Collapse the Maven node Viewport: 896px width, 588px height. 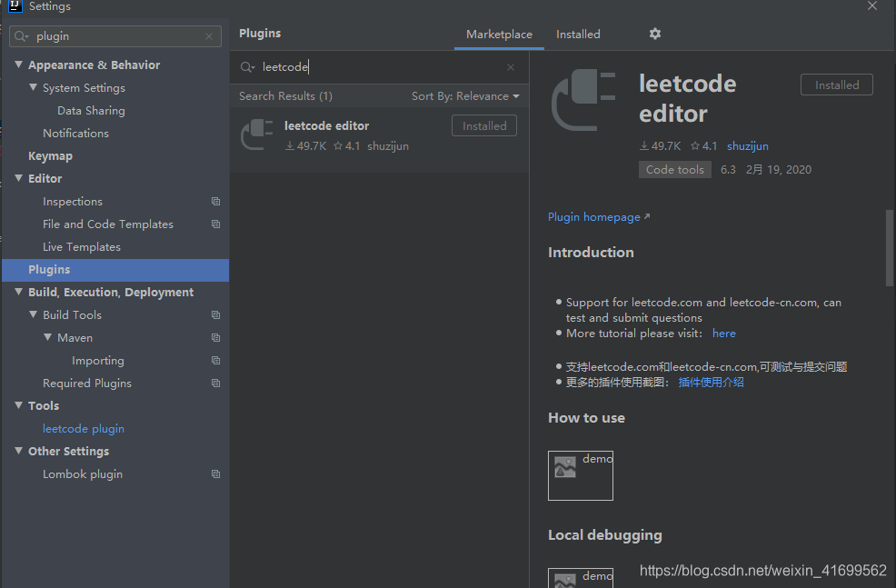click(x=47, y=338)
